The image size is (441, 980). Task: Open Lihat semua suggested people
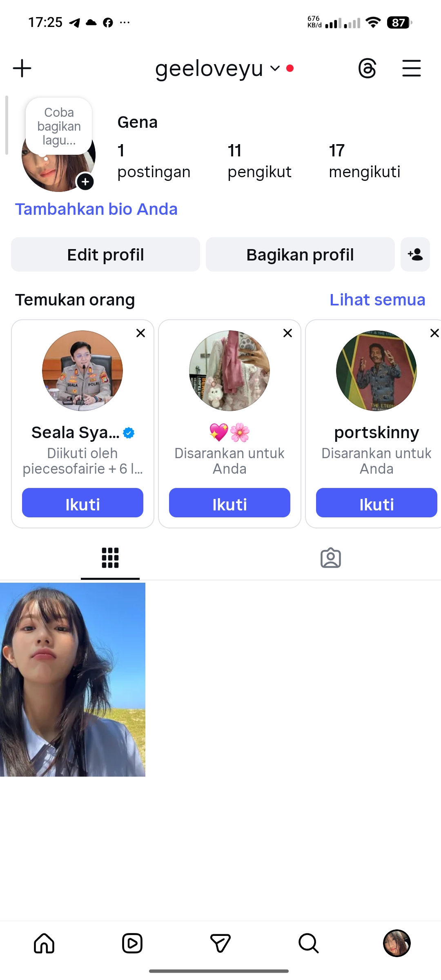point(377,300)
